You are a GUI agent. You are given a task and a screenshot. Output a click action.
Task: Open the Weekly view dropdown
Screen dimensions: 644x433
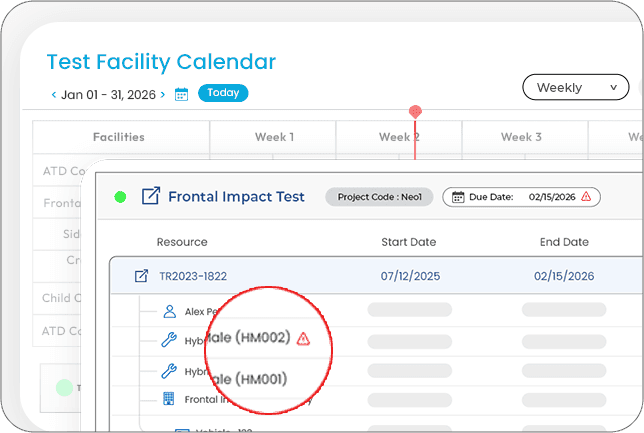click(x=575, y=87)
